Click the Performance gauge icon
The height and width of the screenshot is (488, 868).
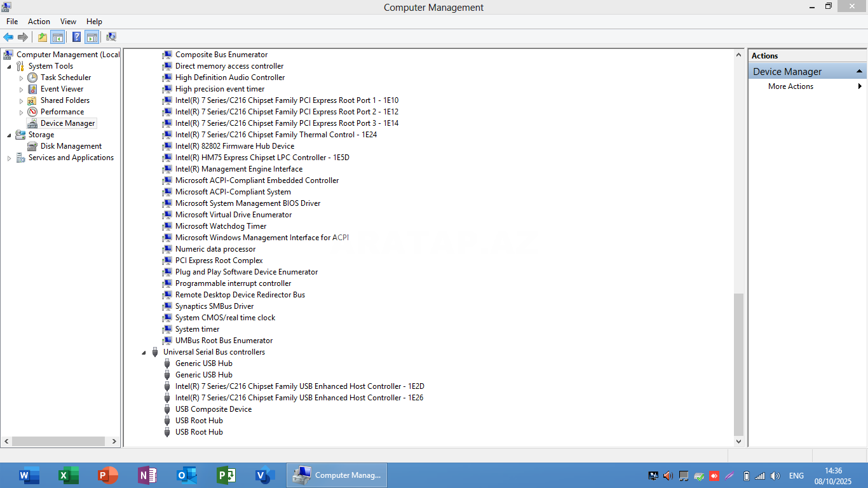tap(32, 112)
